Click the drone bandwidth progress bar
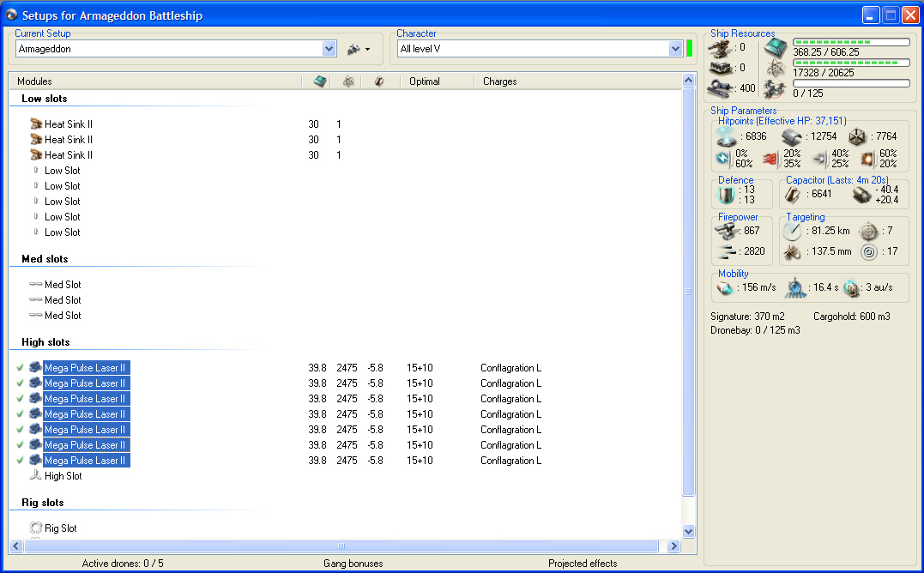The width and height of the screenshot is (924, 573). pos(851,83)
